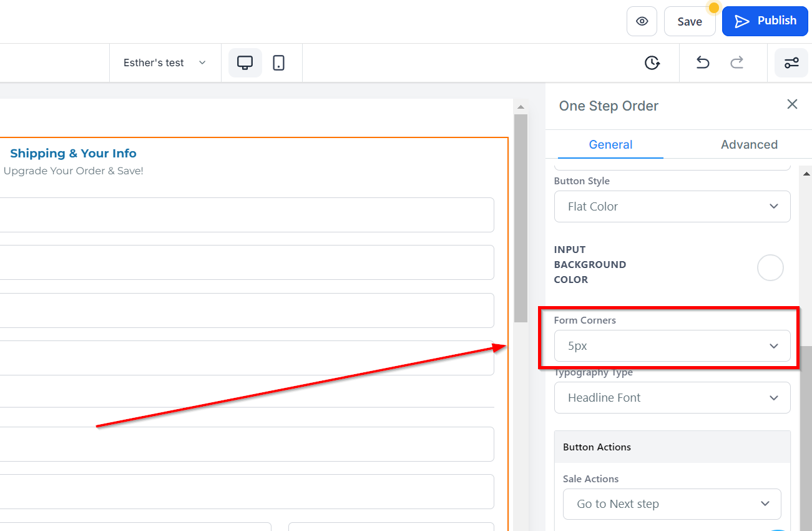Pick the Input Background Color swatch
Viewport: 812px width, 531px height.
[x=770, y=267]
